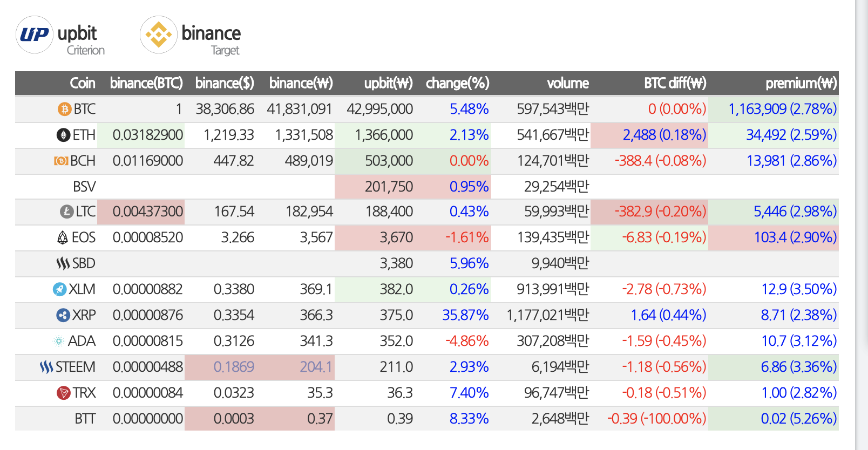Click the Binance logo icon
This screenshot has width=868, height=450.
click(159, 35)
